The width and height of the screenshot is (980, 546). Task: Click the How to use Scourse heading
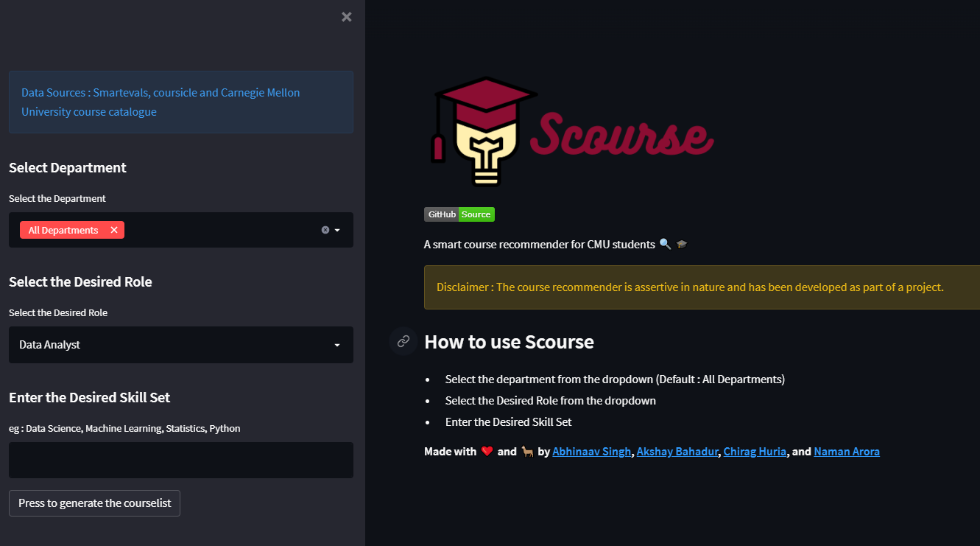(x=510, y=342)
